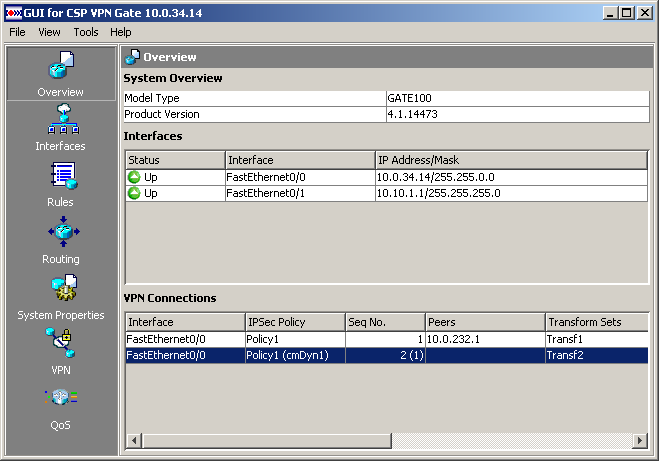Open the View menu
Viewport: 659px width, 461px height.
[49, 32]
